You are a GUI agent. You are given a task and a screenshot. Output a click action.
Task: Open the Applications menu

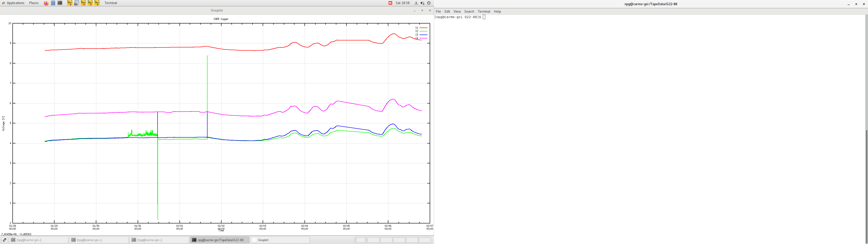coord(16,3)
